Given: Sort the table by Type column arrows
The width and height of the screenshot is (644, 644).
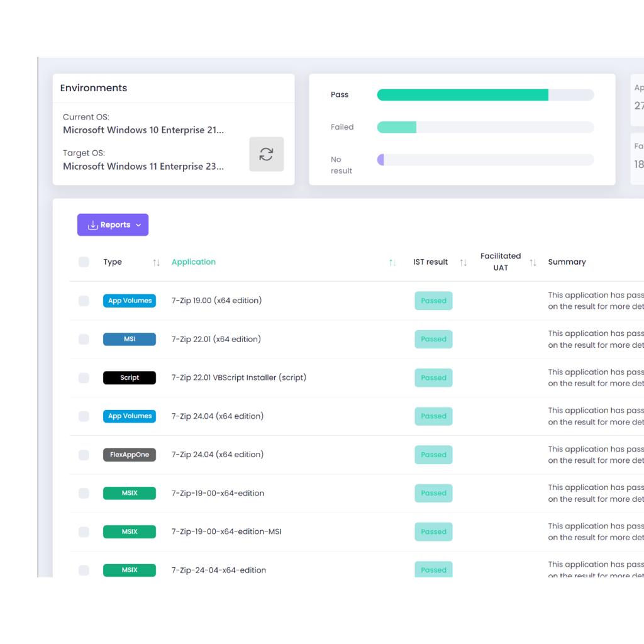Looking at the screenshot, I should point(156,262).
